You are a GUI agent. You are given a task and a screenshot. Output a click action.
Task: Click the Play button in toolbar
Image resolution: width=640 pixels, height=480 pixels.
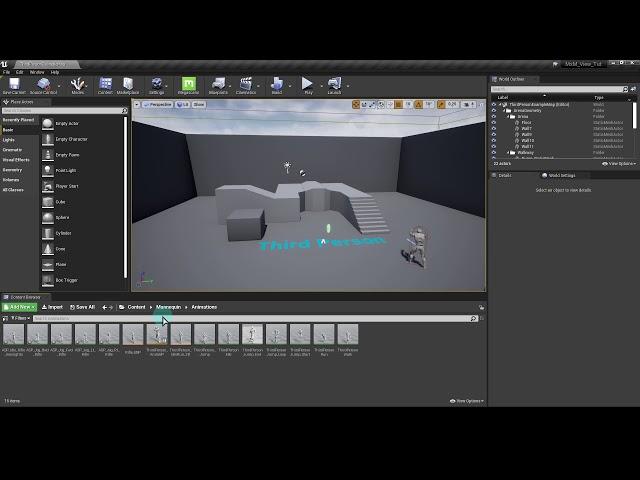(308, 86)
